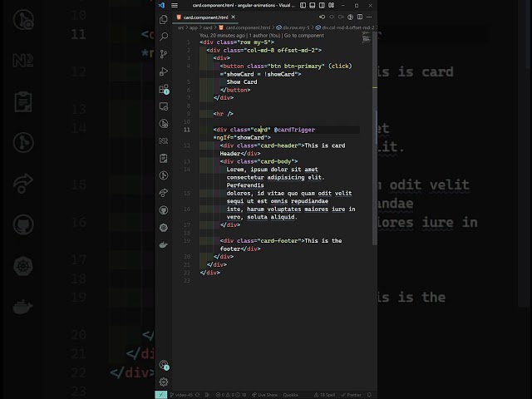Open the Search view in activity bar
Screen dimensions: 532x399
(x=164, y=37)
